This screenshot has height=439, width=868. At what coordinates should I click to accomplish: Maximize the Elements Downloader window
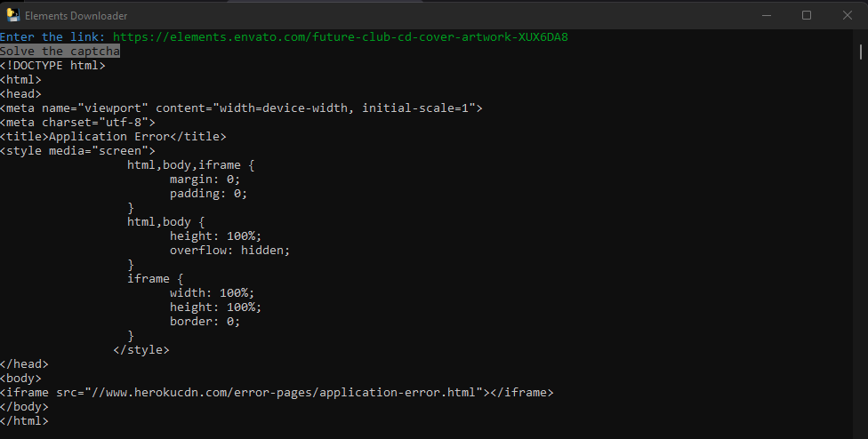click(x=807, y=15)
